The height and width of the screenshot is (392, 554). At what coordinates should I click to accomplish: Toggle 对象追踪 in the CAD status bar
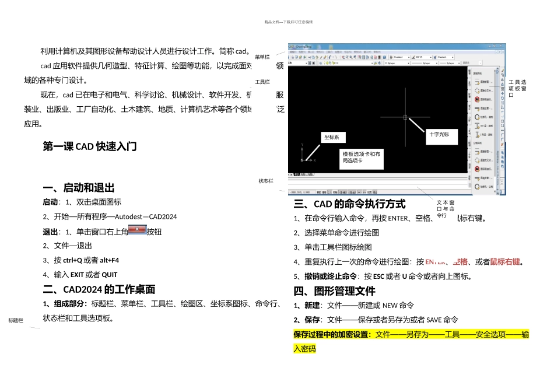click(x=352, y=192)
